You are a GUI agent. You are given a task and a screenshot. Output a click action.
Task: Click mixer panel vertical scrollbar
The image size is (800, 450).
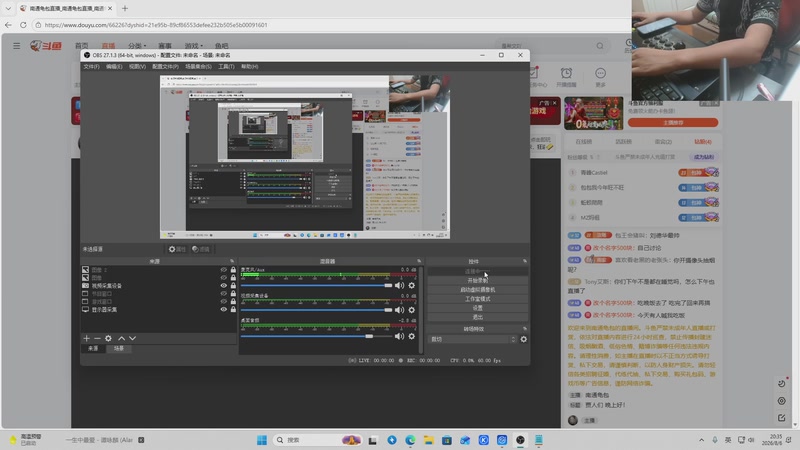pos(421,309)
